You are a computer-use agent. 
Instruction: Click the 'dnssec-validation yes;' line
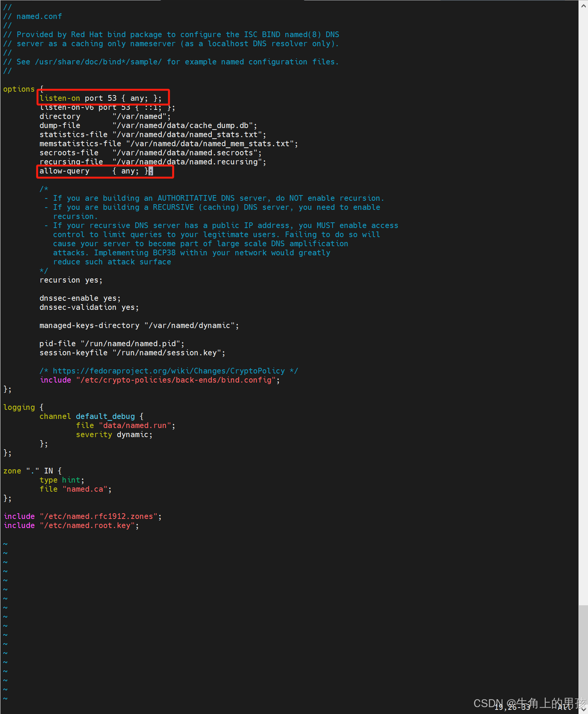89,307
